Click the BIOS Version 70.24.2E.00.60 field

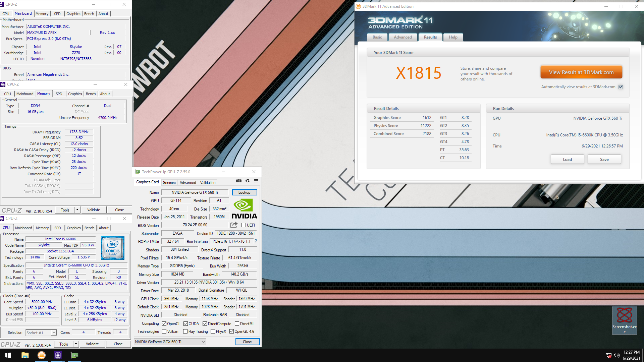pos(195,225)
